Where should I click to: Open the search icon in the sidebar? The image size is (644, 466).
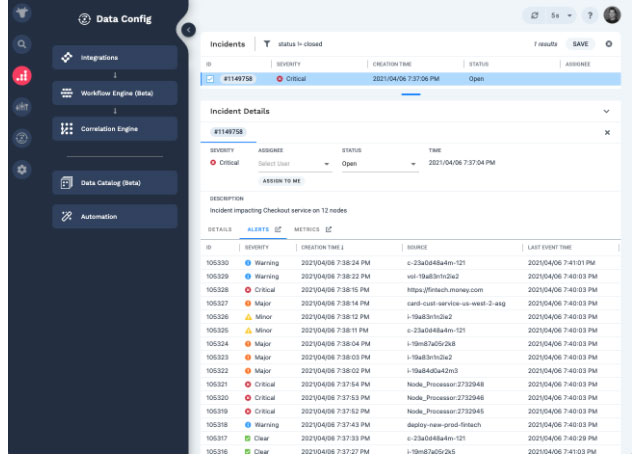point(22,44)
